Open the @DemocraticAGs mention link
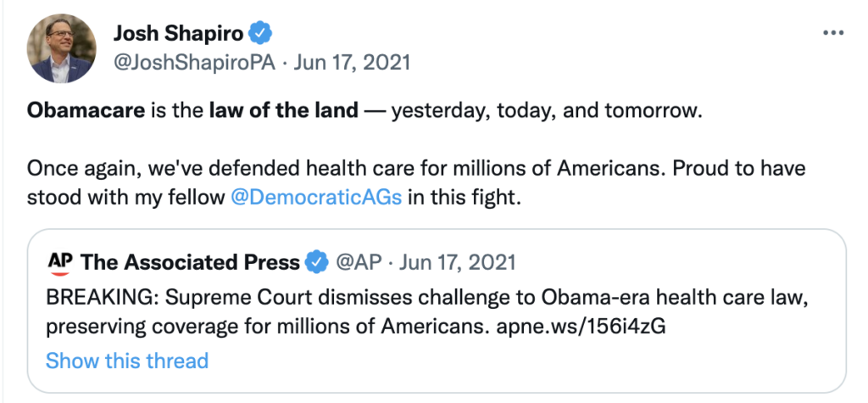868x403 pixels. (316, 198)
